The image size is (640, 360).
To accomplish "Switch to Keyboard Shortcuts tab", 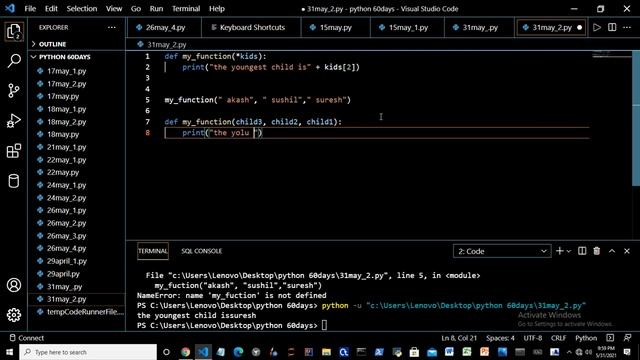I will coord(251,27).
